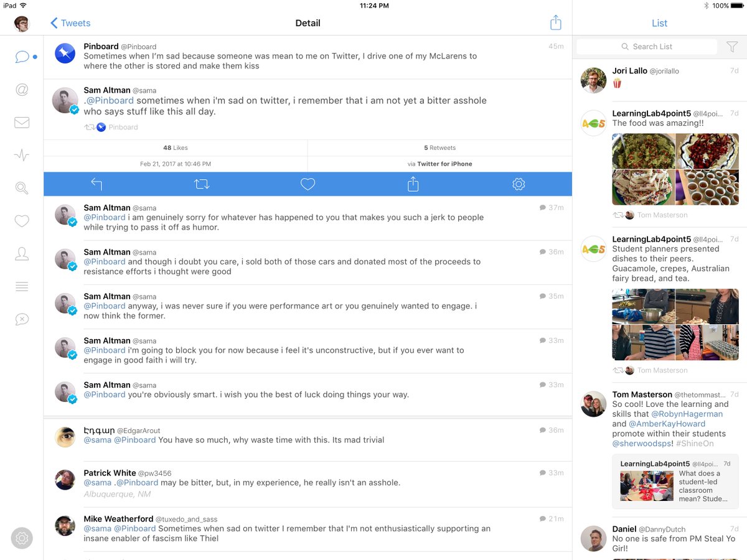Open Sam Altman reply 'you're obviously smart'
Viewport: 747px width, 560px height.
tap(308, 394)
